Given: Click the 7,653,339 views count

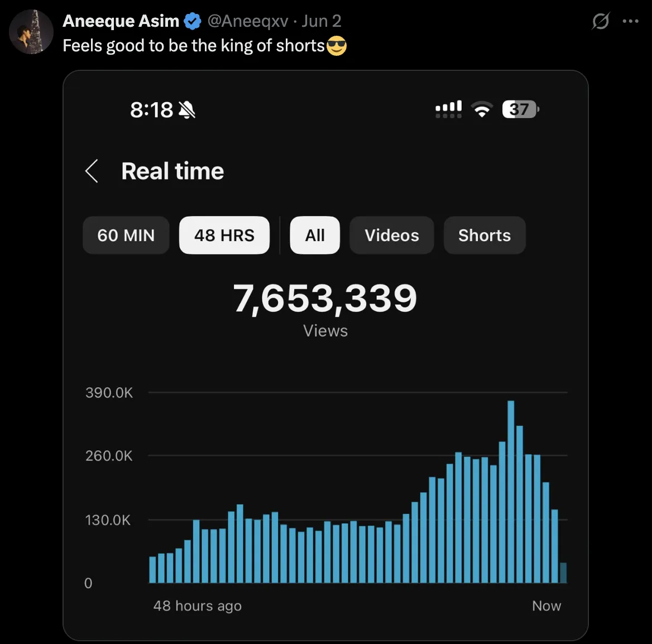Looking at the screenshot, I should click(325, 298).
